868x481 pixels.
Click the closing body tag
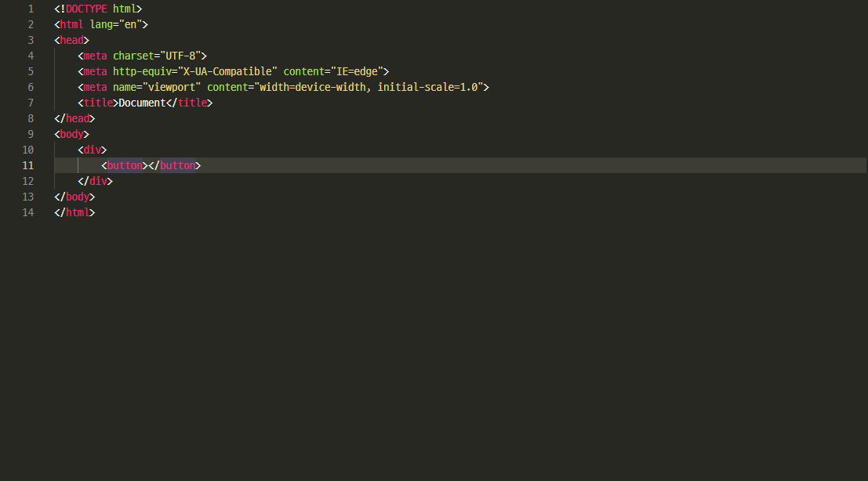[x=74, y=197]
